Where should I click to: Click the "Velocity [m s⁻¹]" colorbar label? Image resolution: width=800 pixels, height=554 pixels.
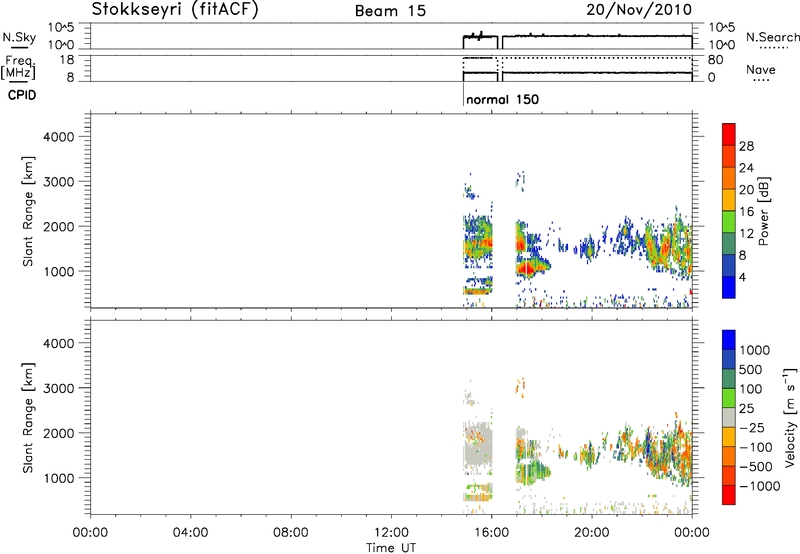pyautogui.click(x=790, y=417)
